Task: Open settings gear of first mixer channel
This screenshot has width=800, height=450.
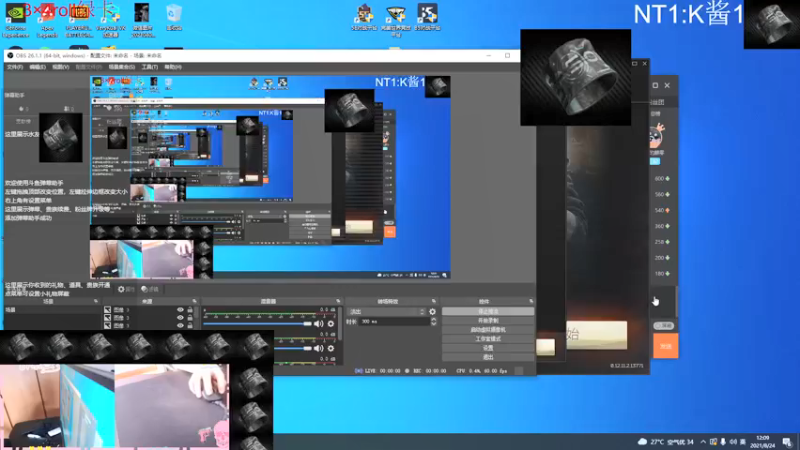Action: (x=331, y=323)
